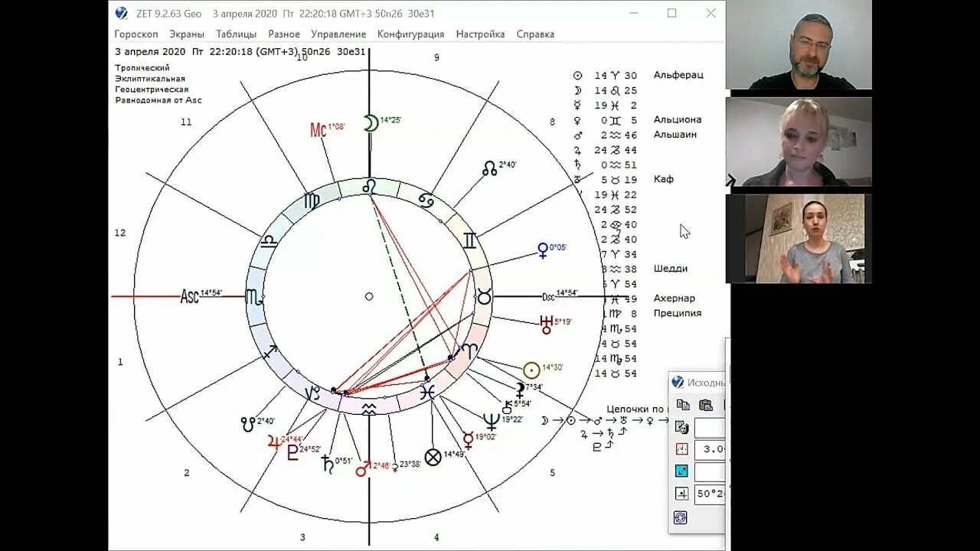Image resolution: width=980 pixels, height=551 pixels.
Task: Click the Libra sign on zodiac ring
Action: pos(269,241)
